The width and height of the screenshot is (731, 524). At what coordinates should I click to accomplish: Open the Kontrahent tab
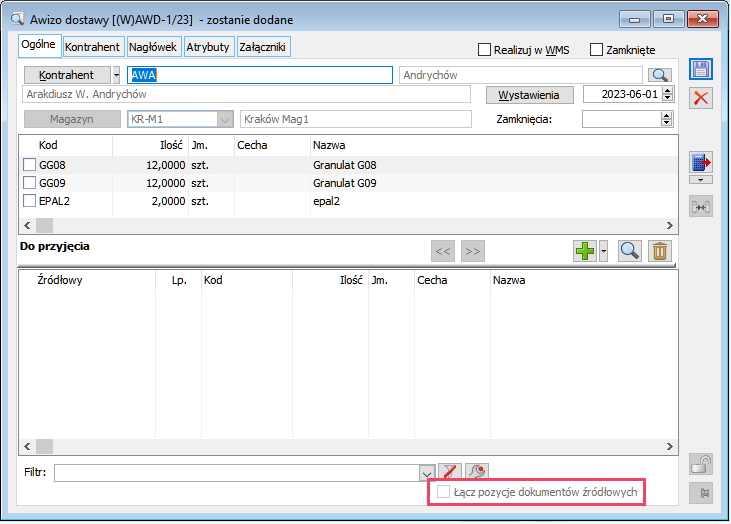point(93,47)
